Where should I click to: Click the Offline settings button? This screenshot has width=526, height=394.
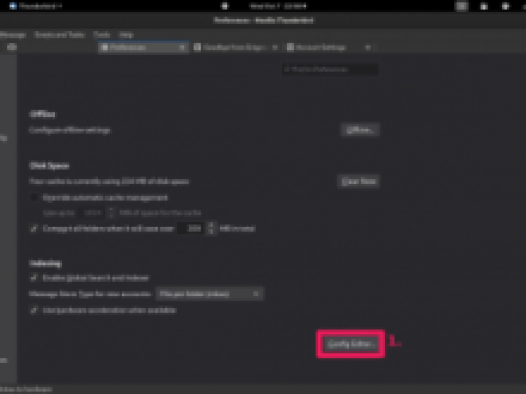point(360,130)
